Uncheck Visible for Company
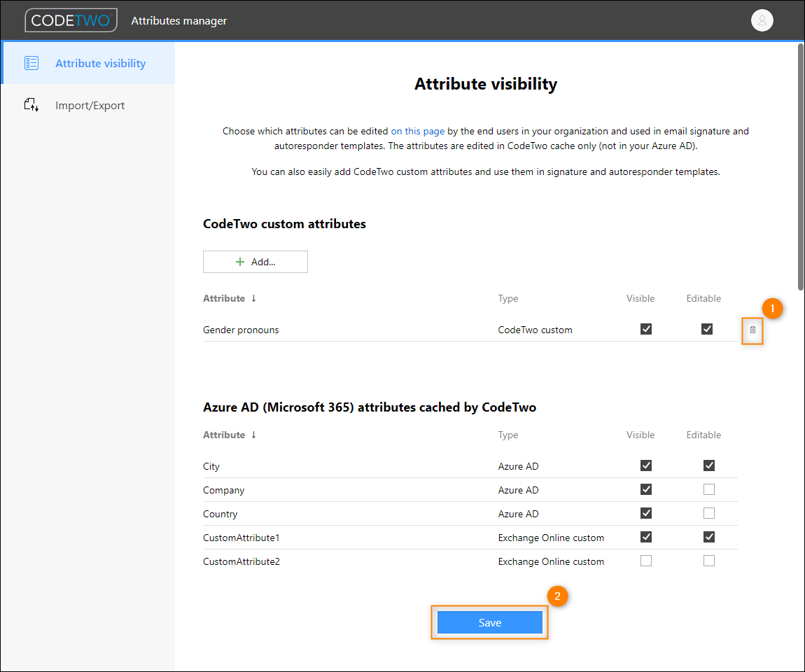This screenshot has width=805, height=672. 646,489
